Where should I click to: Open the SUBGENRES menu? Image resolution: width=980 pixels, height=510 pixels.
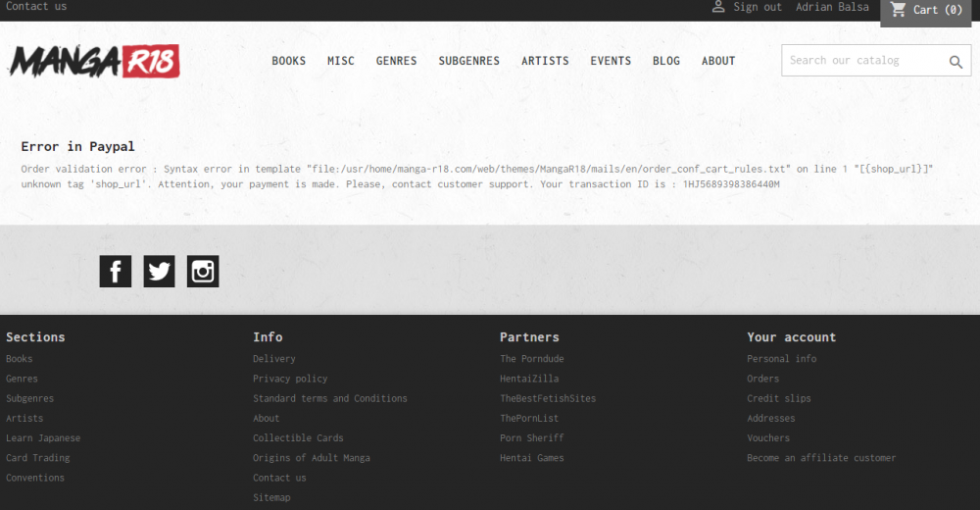[x=468, y=61]
